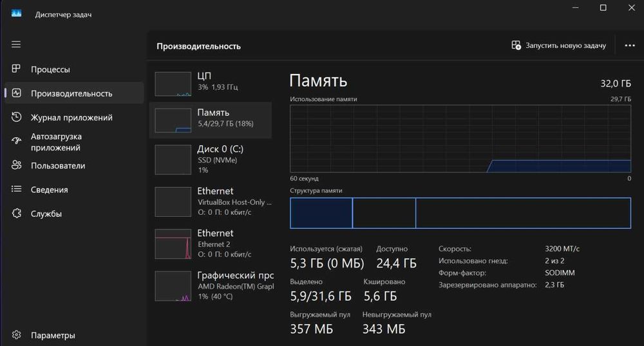
Task: Click the 24,4 ГБ available value
Action: click(x=396, y=263)
